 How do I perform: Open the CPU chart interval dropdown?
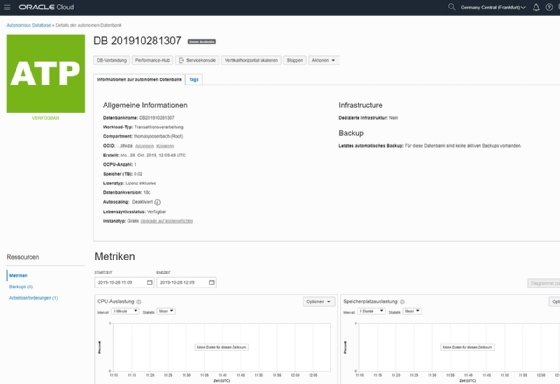[x=125, y=311]
